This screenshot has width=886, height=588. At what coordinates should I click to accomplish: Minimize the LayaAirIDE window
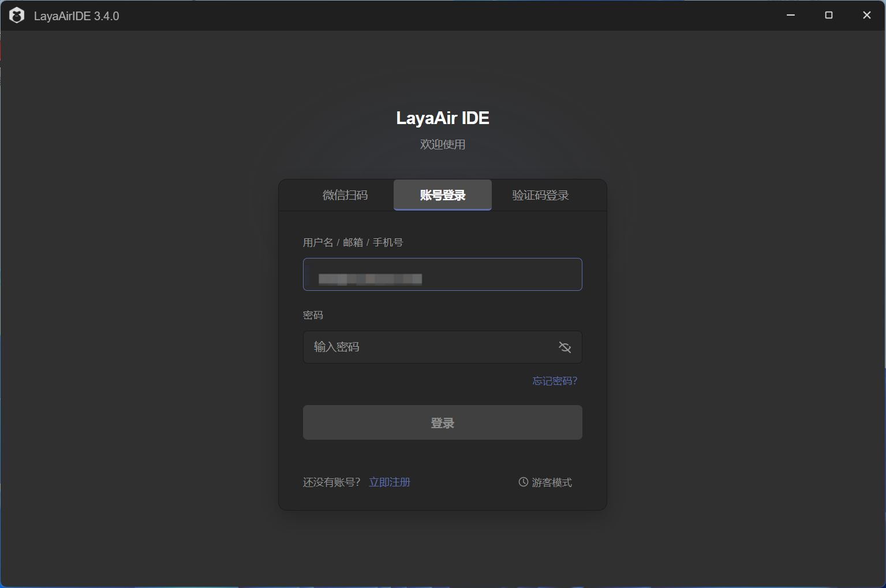point(791,15)
